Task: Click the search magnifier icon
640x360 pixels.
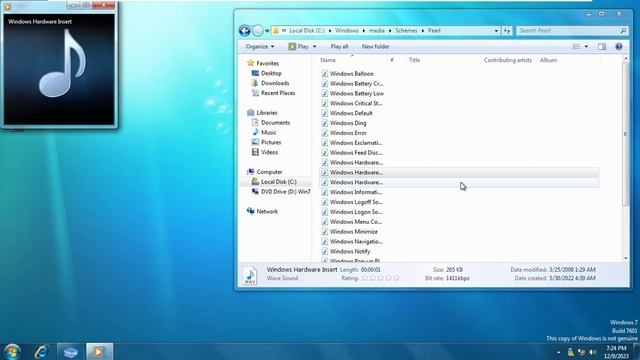Action: (x=623, y=31)
